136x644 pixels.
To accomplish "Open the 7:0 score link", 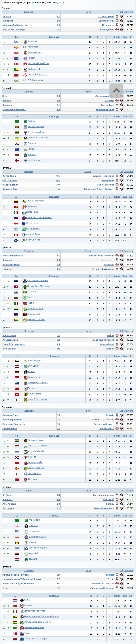I will pos(58,101).
